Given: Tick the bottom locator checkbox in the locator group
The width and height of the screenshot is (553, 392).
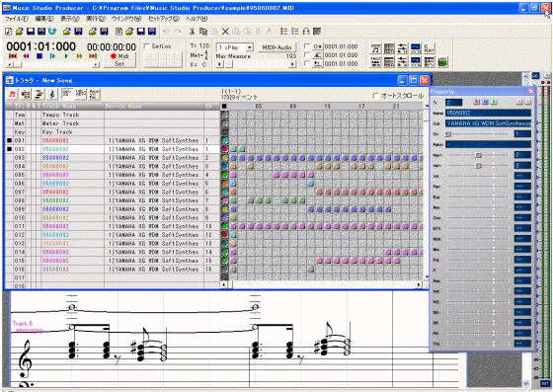Looking at the screenshot, I should click(307, 64).
